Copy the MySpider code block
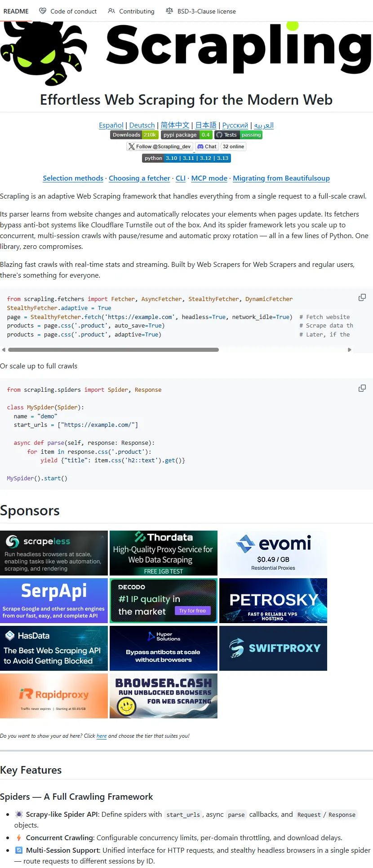Screen dimensions: 373x868 pos(362,388)
